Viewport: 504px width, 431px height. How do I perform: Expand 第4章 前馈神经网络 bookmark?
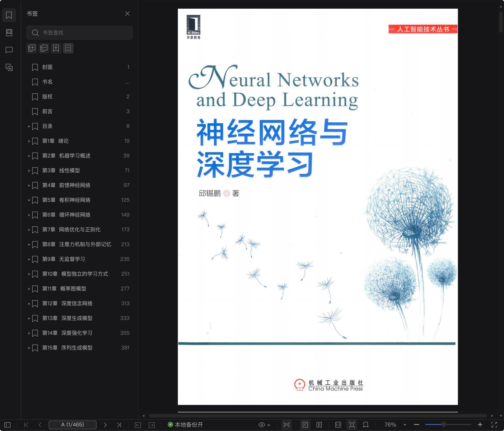(29, 185)
